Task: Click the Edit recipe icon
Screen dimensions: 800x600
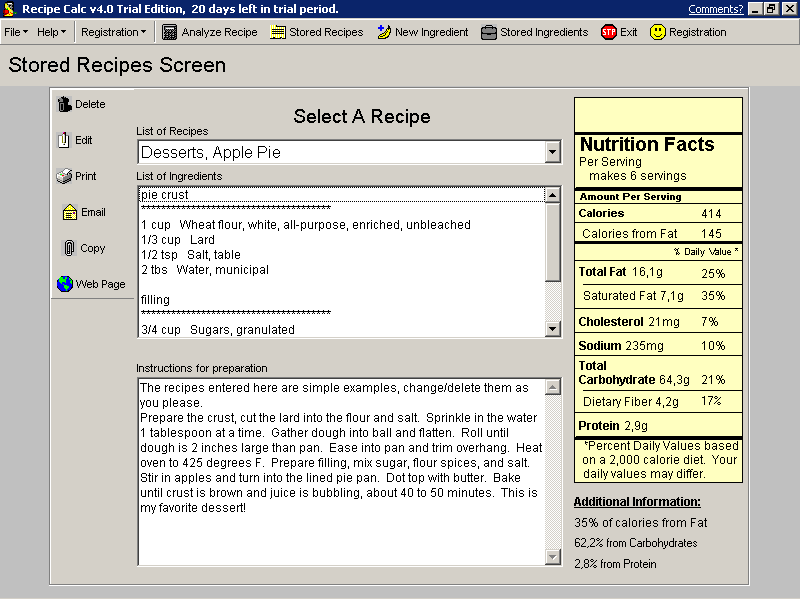Action: (x=64, y=140)
